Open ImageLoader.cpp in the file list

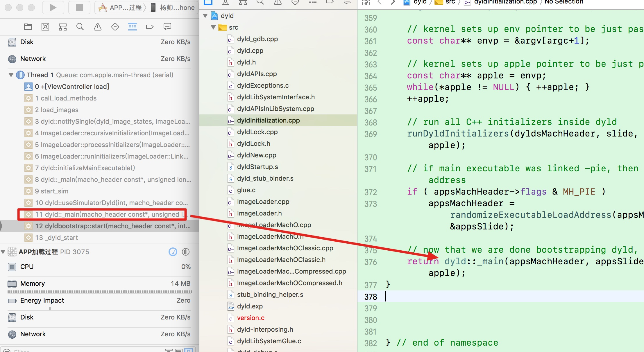coord(263,202)
